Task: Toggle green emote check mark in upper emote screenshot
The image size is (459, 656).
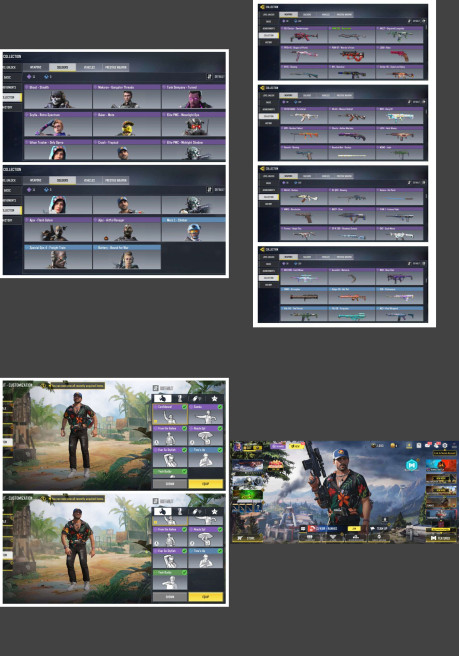Action: 184,472
